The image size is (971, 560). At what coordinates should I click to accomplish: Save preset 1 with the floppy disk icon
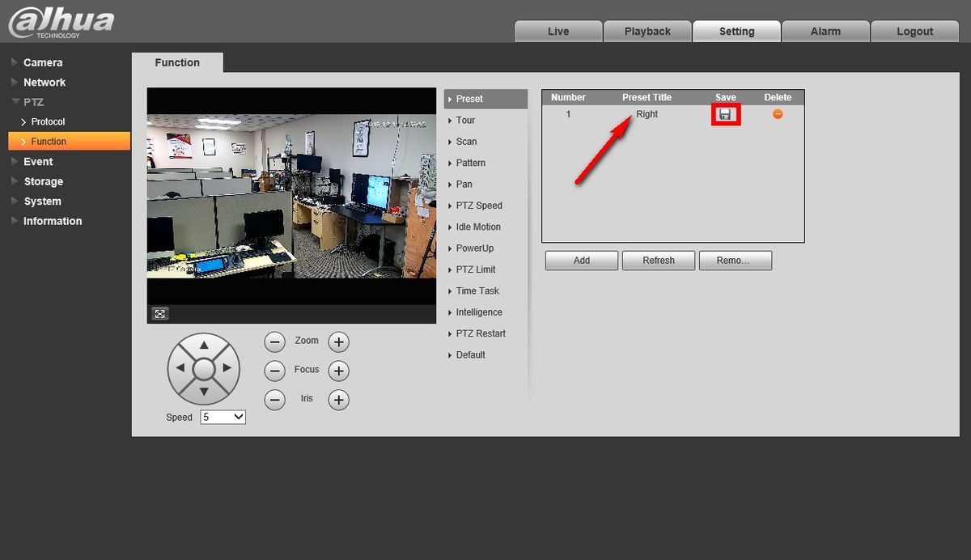pyautogui.click(x=726, y=114)
